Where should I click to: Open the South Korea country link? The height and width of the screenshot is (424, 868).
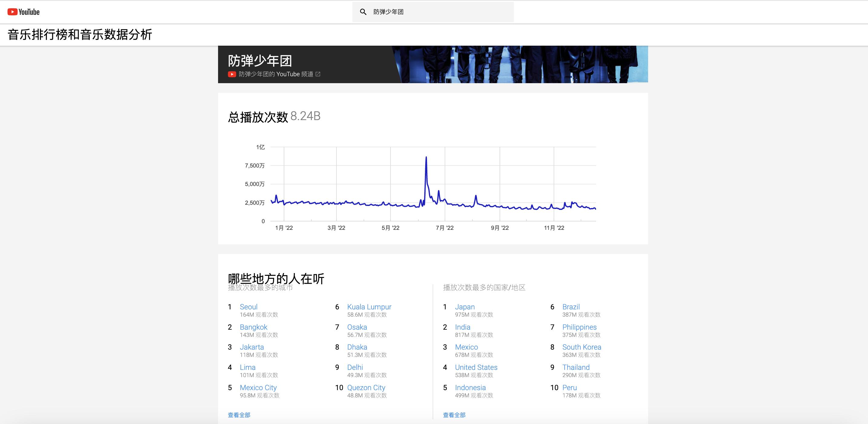pos(581,347)
